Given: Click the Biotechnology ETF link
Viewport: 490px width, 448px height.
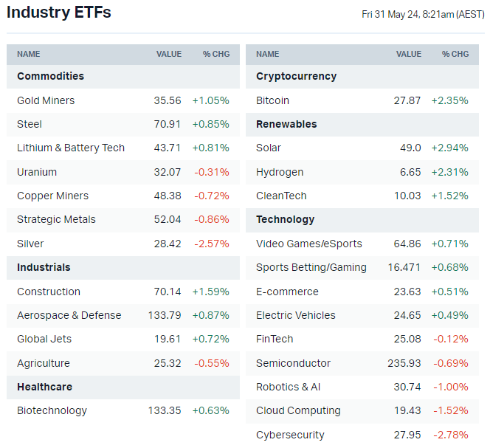Looking at the screenshot, I should click(x=52, y=410).
